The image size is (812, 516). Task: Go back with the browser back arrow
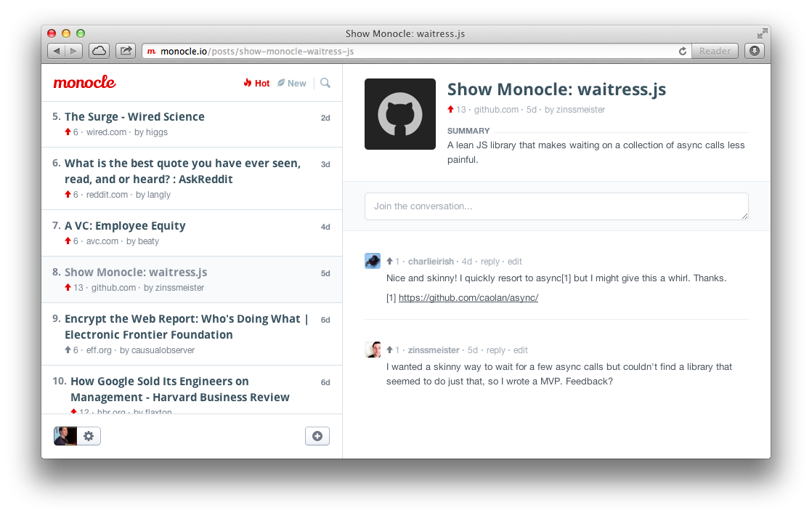coord(57,51)
